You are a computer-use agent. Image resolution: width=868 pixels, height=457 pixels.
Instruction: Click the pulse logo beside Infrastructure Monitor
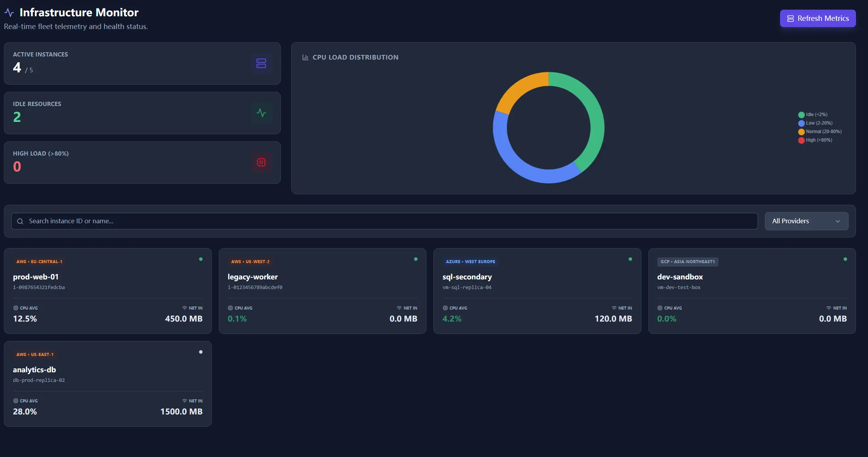click(9, 12)
